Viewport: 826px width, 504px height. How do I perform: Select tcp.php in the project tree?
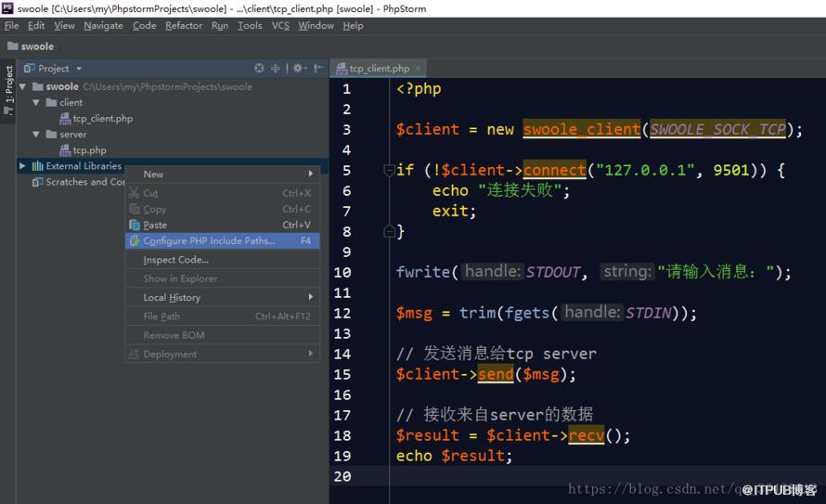[x=89, y=150]
